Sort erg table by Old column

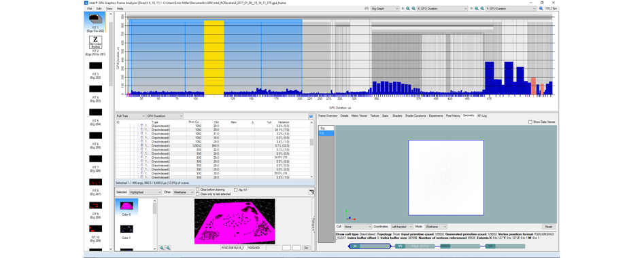coord(216,122)
